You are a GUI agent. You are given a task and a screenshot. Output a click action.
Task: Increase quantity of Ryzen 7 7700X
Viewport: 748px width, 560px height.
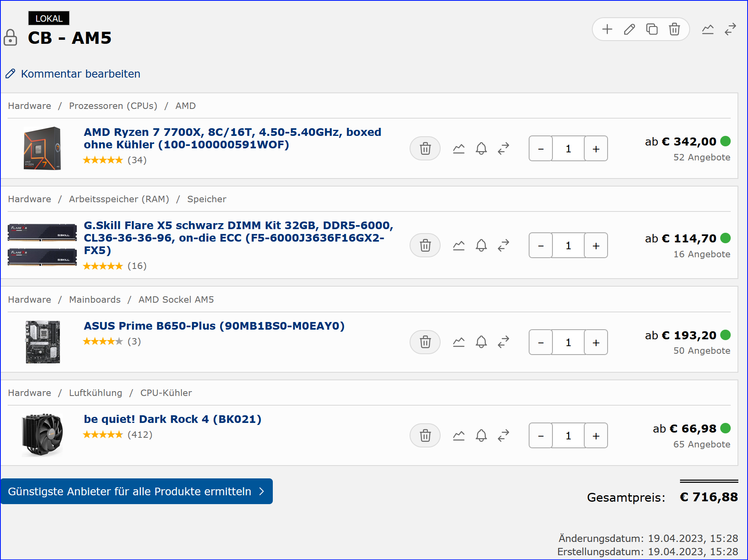pos(596,149)
